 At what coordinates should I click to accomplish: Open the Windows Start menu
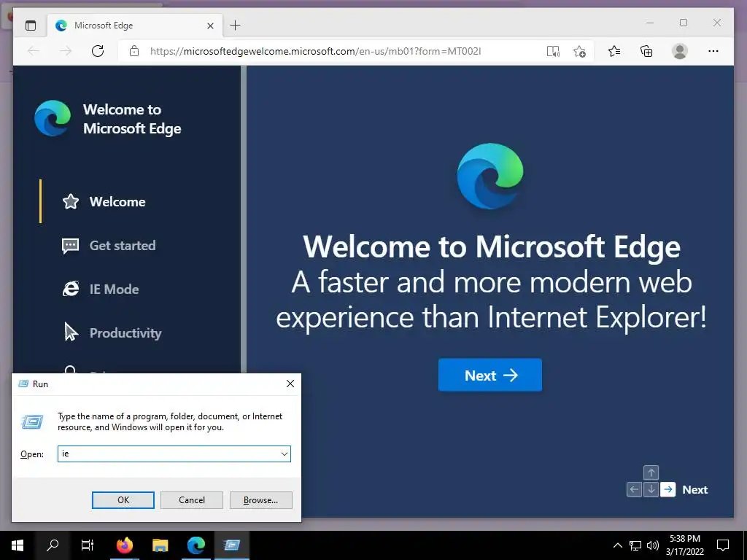click(18, 545)
